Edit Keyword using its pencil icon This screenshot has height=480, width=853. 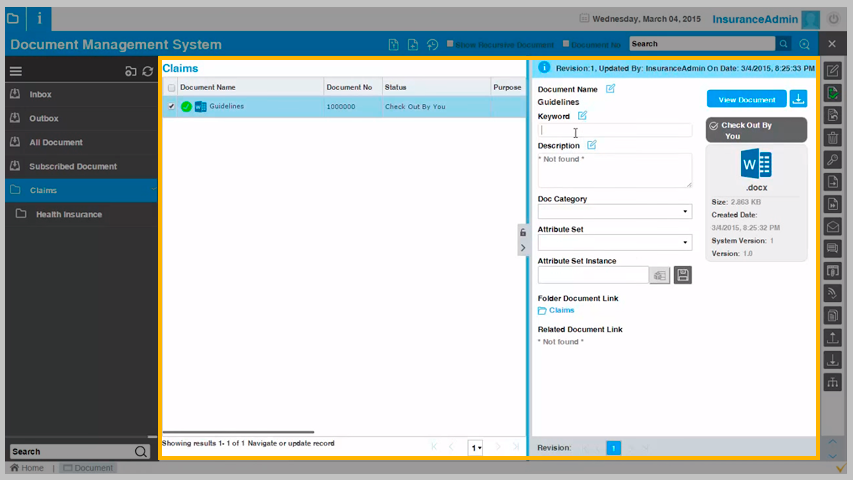[582, 115]
